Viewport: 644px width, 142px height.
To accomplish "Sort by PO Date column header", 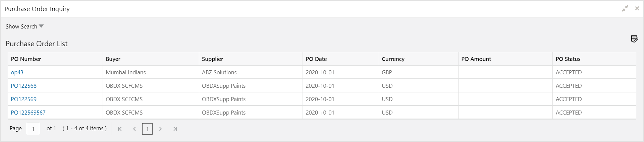I will 316,59.
